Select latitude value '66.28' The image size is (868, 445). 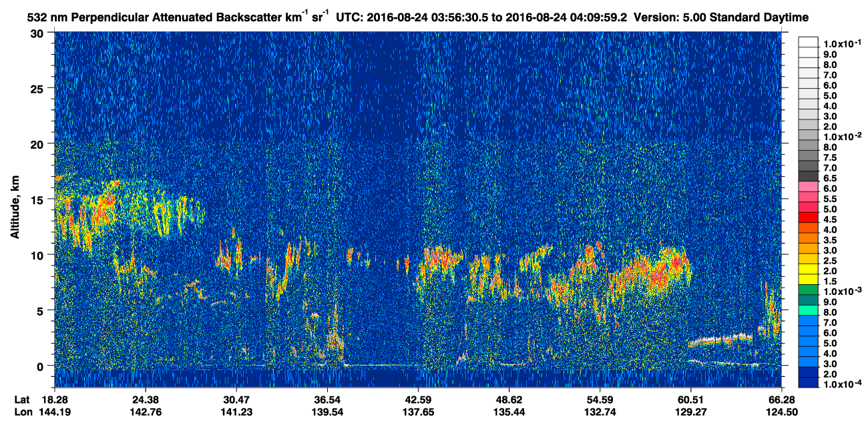pyautogui.click(x=781, y=399)
